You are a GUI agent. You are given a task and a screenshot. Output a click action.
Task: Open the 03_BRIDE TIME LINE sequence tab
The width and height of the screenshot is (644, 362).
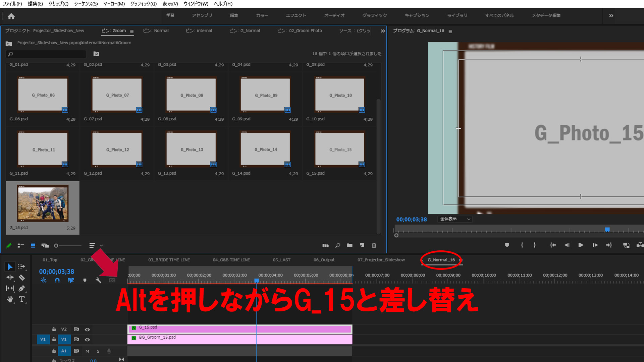(169, 260)
